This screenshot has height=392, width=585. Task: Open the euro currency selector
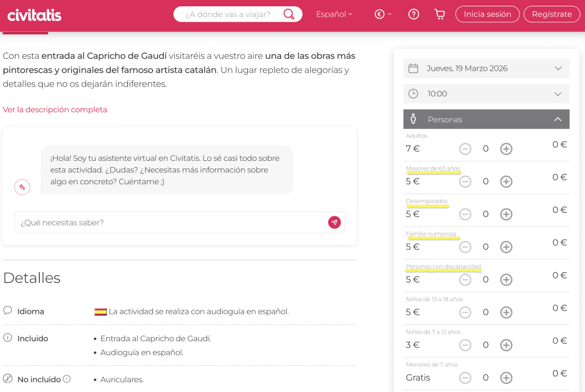[383, 14]
